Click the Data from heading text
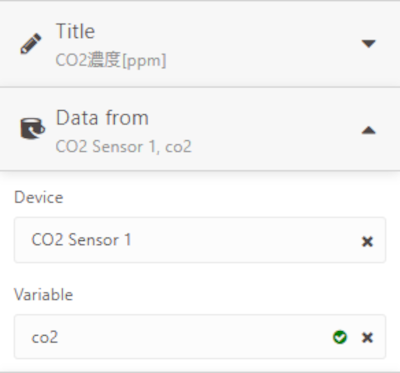The image size is (400, 373). 102,118
